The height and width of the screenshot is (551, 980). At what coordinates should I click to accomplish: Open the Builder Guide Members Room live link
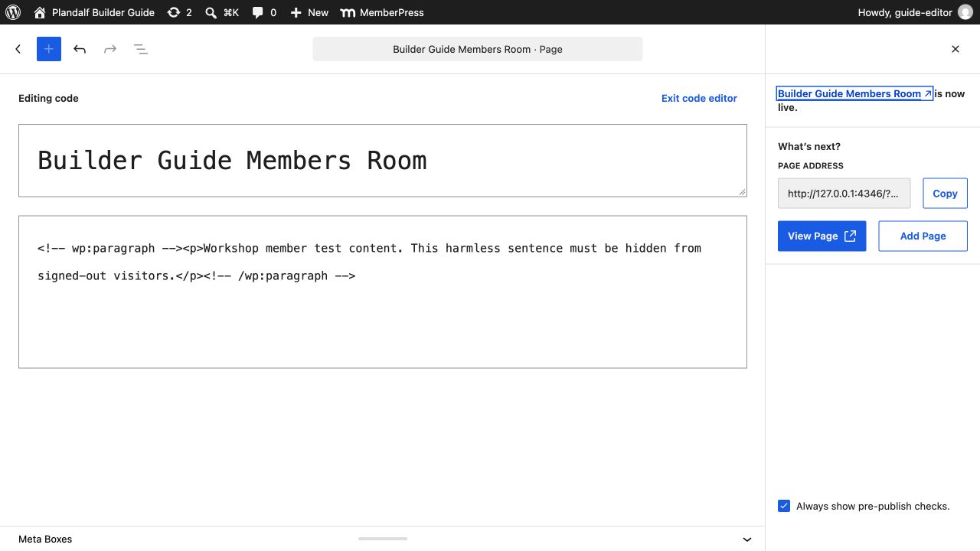854,93
